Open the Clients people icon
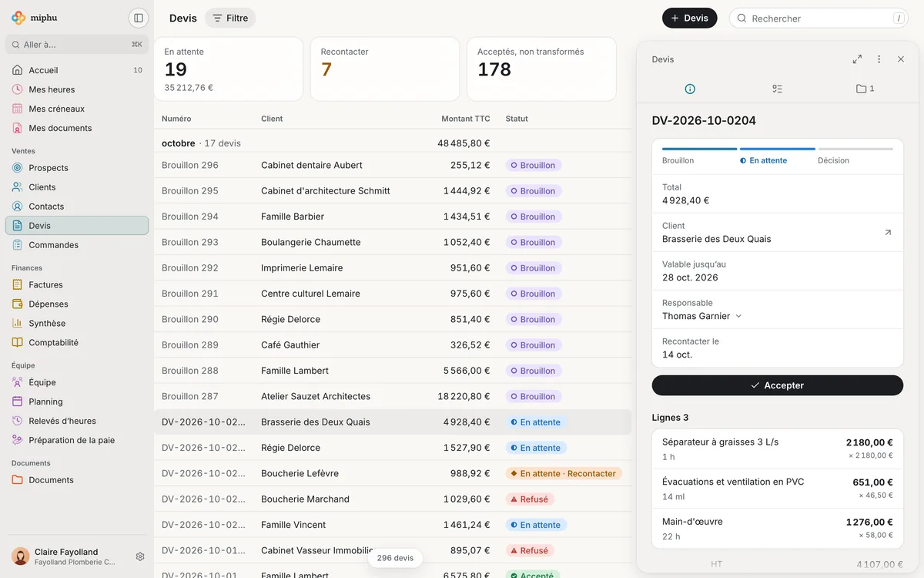Image resolution: width=924 pixels, height=578 pixels. pyautogui.click(x=18, y=187)
